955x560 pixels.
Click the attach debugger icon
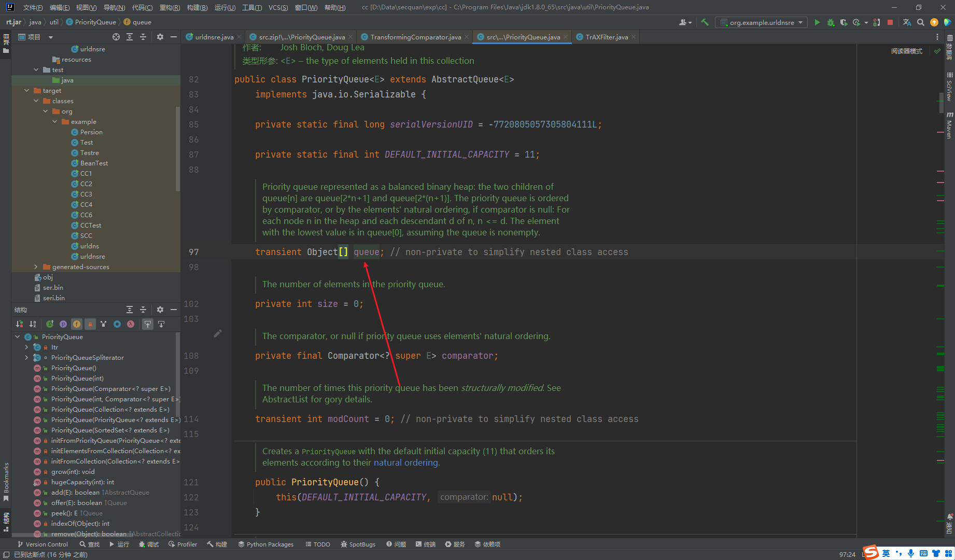pyautogui.click(x=877, y=22)
